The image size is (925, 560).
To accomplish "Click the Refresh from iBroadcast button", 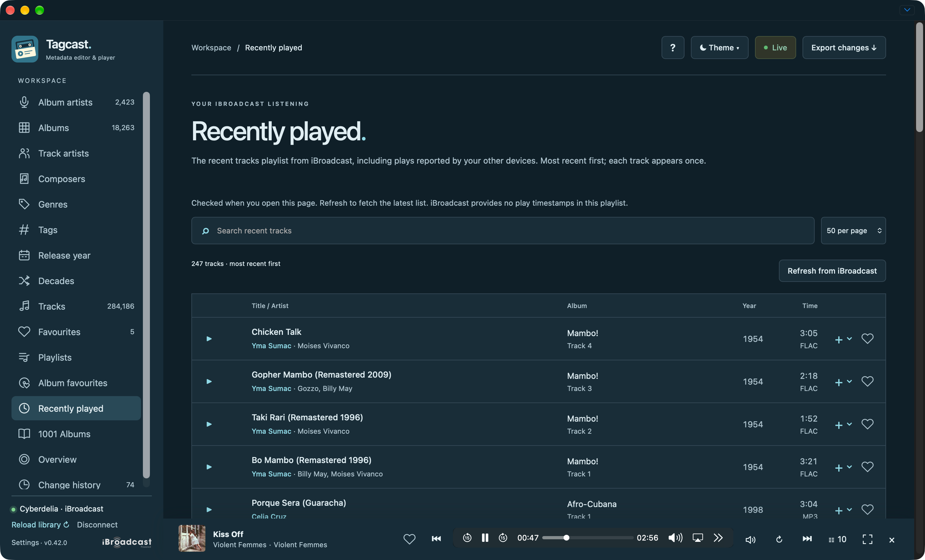I will 832,271.
